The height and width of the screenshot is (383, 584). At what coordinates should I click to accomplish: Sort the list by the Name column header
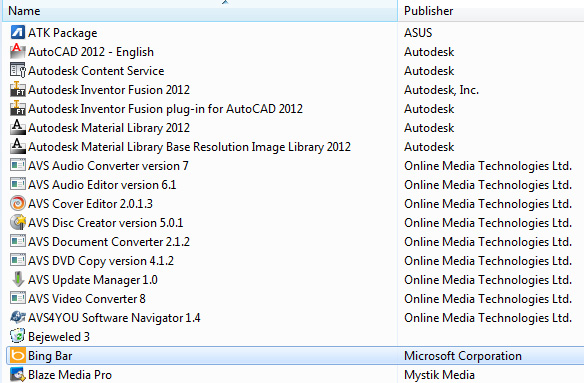click(200, 11)
